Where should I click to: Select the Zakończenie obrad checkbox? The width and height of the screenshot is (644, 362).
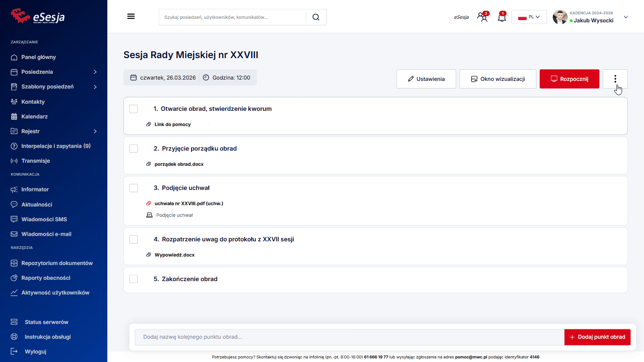[x=134, y=279]
